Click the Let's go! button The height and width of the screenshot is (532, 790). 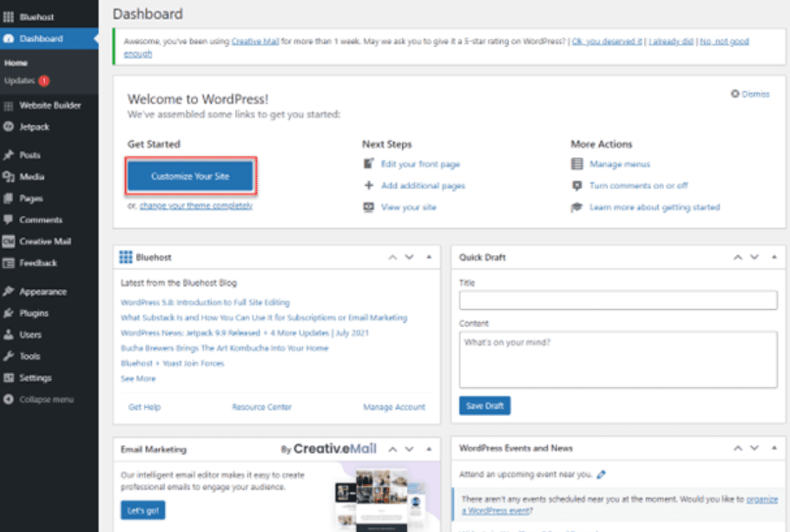coord(142,510)
